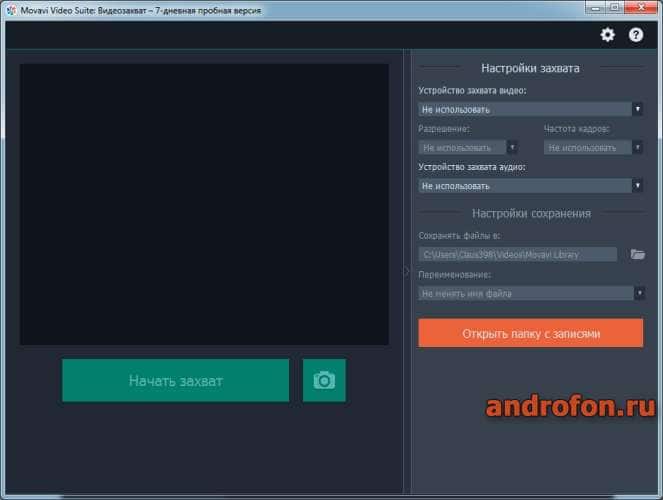Minimize the Movavi Video Suite window
The image size is (663, 500).
[596, 8]
